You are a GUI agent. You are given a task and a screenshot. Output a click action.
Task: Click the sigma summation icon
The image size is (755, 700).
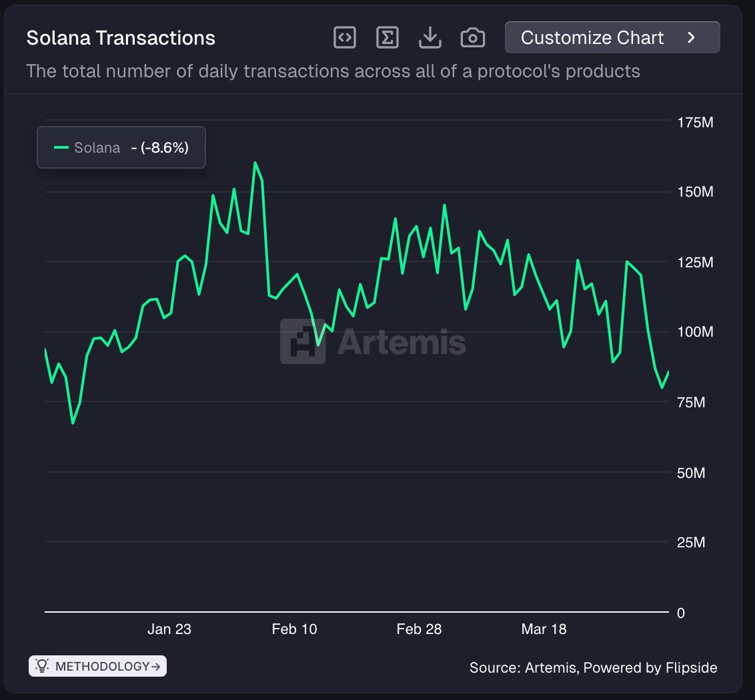[388, 38]
